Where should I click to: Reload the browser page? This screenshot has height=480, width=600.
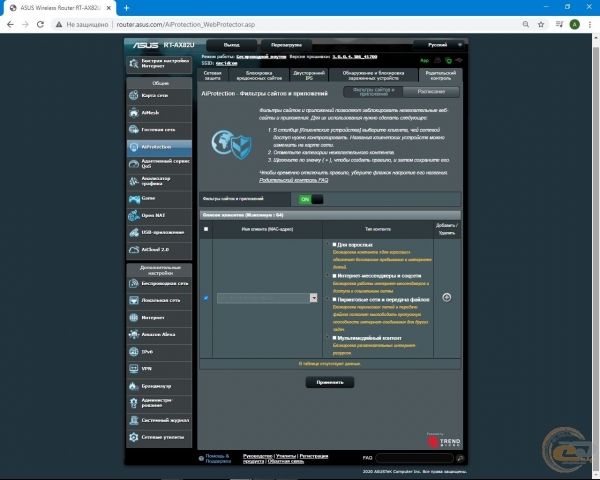(40, 24)
